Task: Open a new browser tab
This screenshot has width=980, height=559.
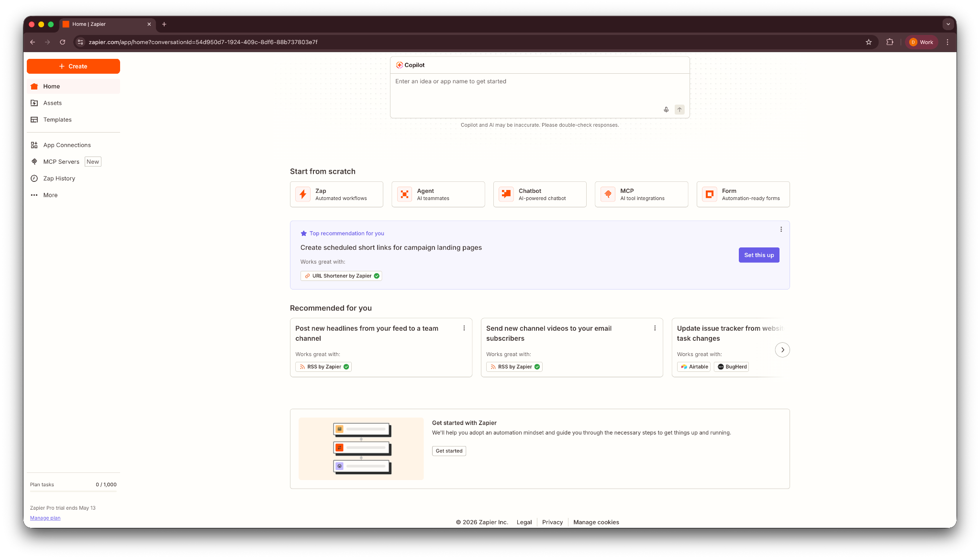Action: (x=164, y=24)
